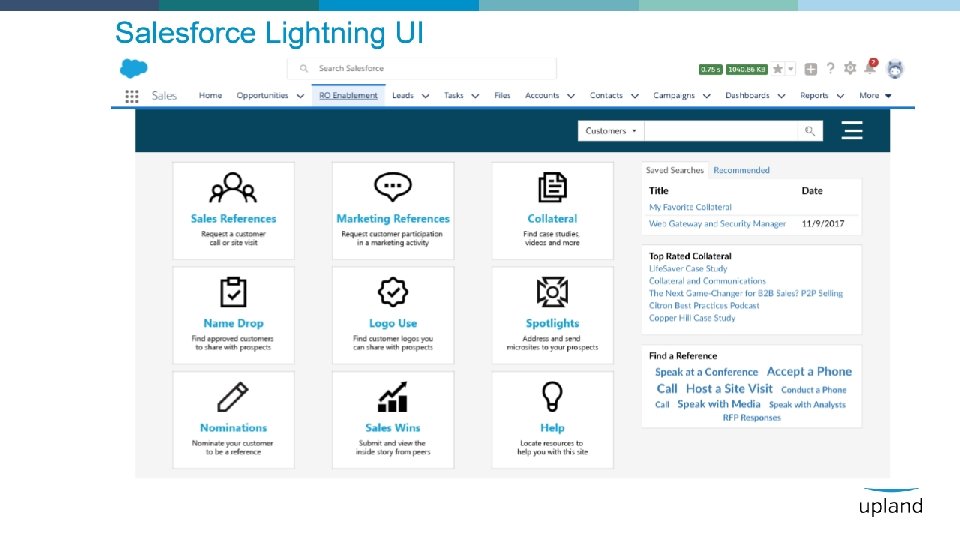
Task: Click Accept a Phone Call link
Action: click(809, 372)
